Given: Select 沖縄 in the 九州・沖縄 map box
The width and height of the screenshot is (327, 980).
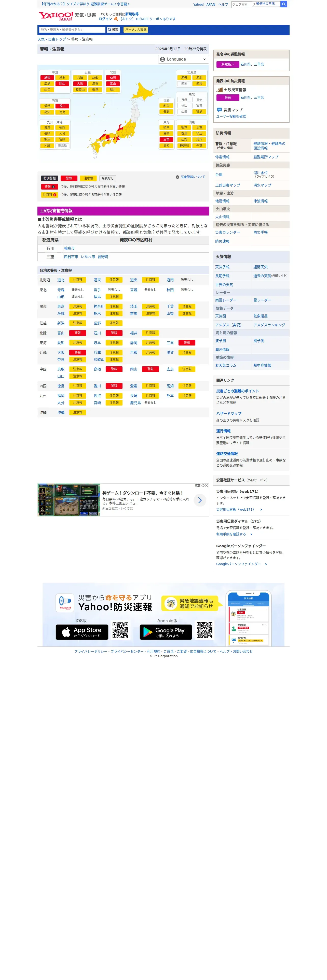Looking at the screenshot, I should tap(47, 146).
